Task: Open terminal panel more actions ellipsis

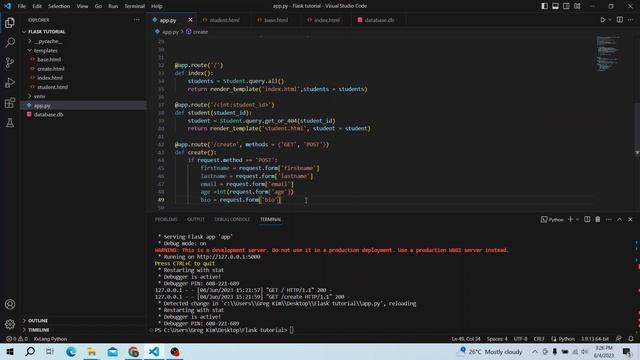Action: (609, 219)
